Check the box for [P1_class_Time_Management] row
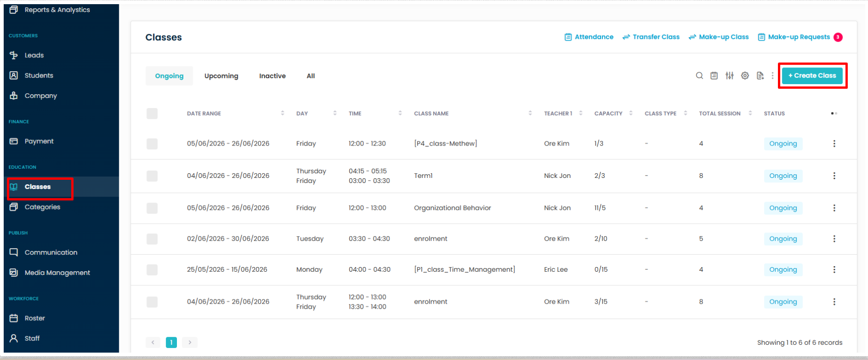The image size is (868, 360). pyautogui.click(x=152, y=269)
